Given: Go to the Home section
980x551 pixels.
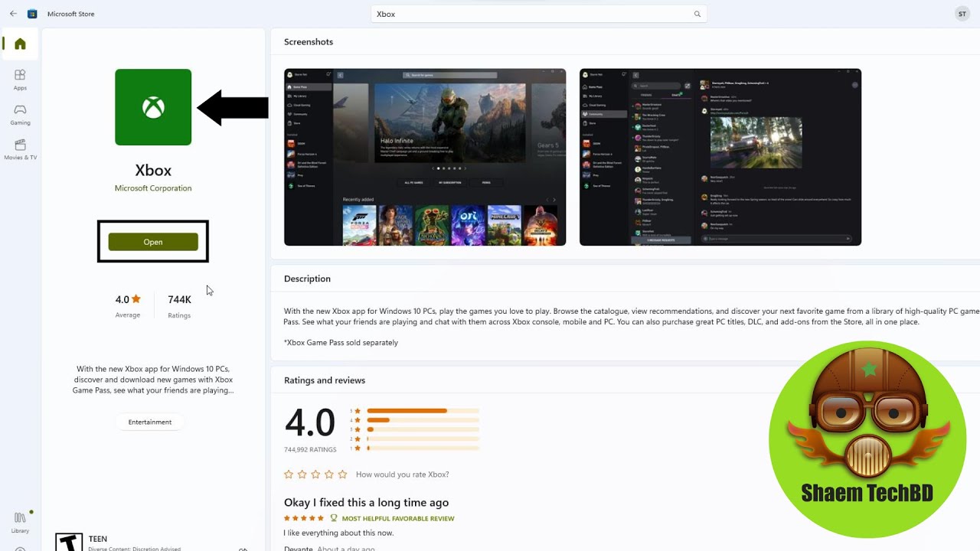Looking at the screenshot, I should tap(20, 44).
